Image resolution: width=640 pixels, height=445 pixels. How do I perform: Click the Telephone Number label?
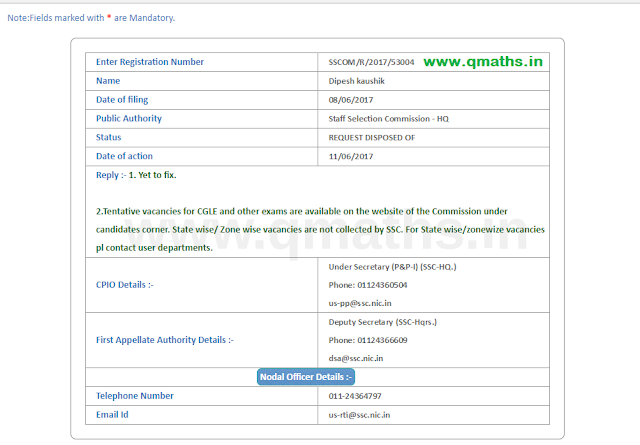tap(134, 396)
